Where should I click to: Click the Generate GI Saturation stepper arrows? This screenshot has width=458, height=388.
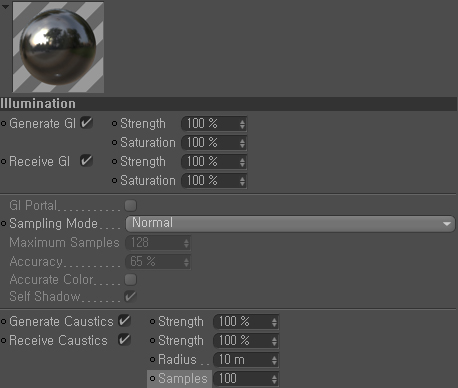point(242,143)
